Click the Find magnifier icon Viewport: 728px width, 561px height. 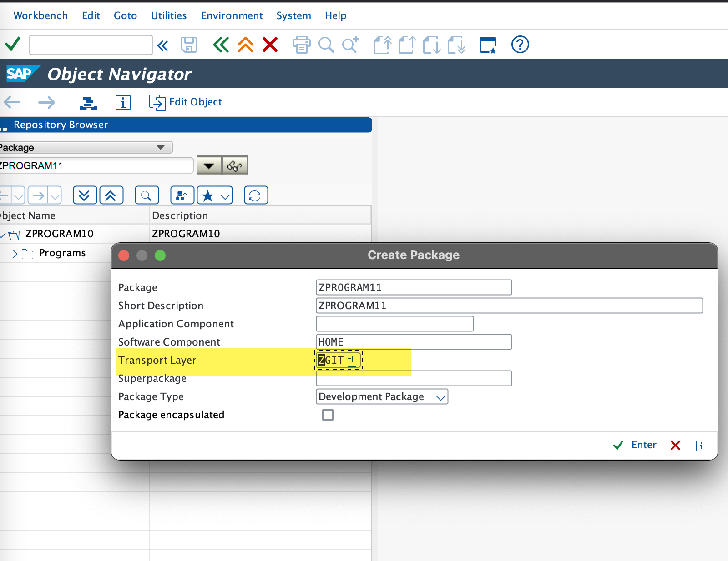326,45
